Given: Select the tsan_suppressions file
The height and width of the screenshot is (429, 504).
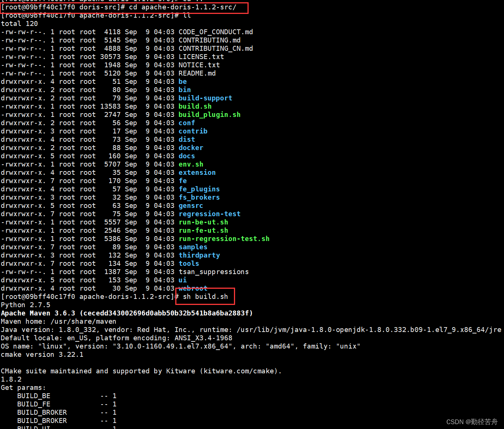Looking at the screenshot, I should (x=213, y=271).
